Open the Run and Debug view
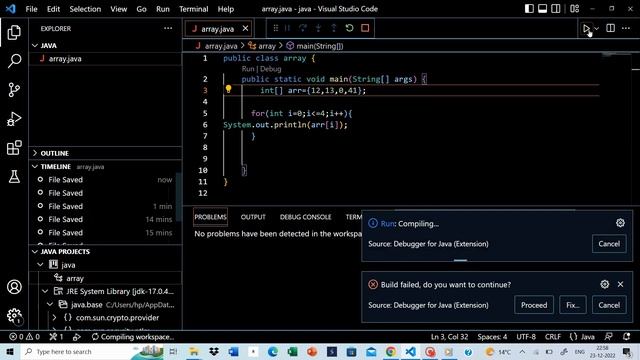640x360 pixels. click(x=14, y=119)
